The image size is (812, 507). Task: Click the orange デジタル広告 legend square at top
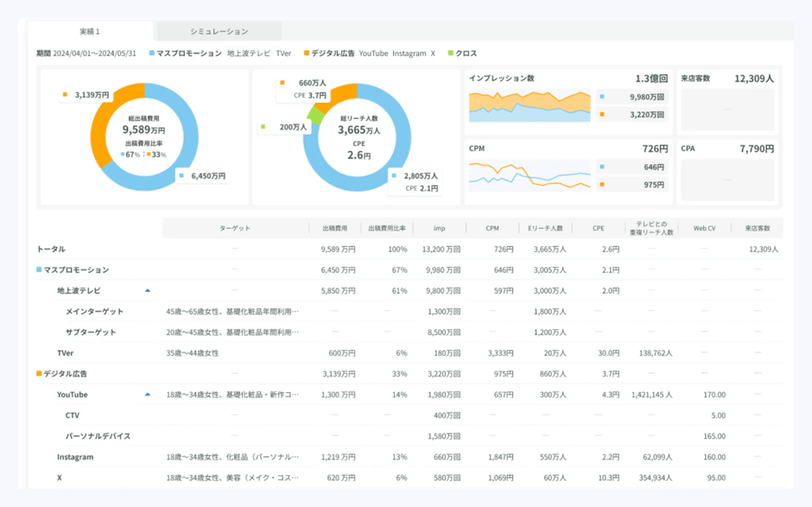(x=307, y=54)
